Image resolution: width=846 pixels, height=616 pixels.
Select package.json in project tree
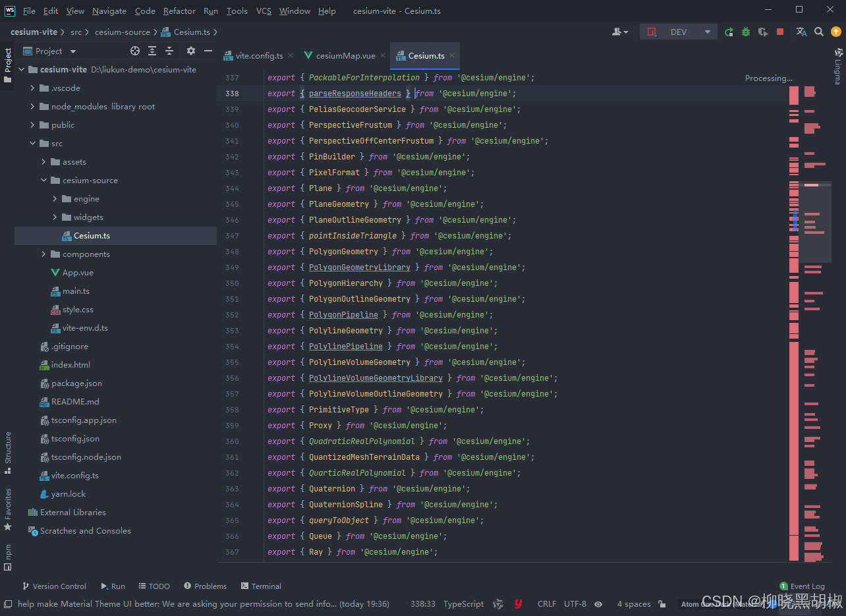click(x=76, y=383)
